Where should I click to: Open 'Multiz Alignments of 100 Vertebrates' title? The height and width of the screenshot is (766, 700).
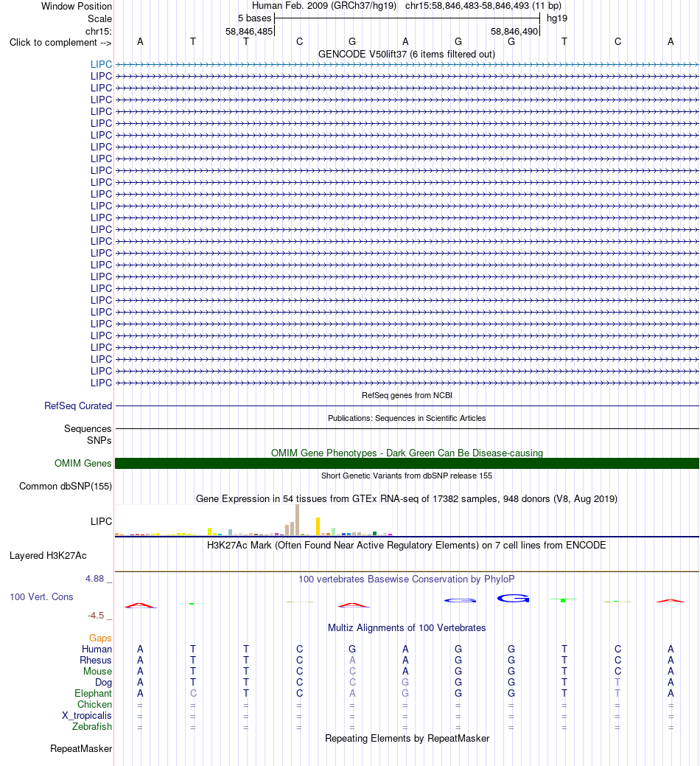click(407, 627)
